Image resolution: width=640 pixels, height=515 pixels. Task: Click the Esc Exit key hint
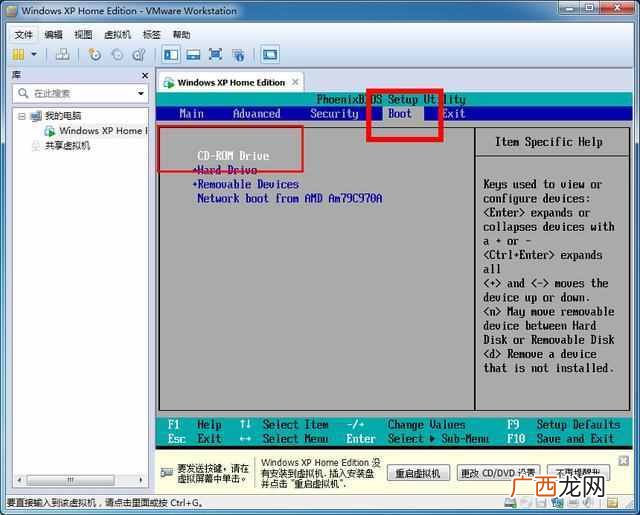click(195, 439)
